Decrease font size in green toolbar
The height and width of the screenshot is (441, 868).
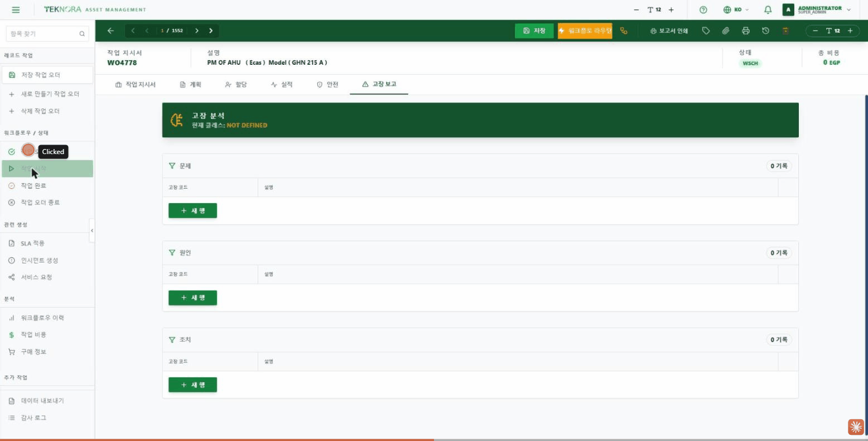pyautogui.click(x=815, y=31)
